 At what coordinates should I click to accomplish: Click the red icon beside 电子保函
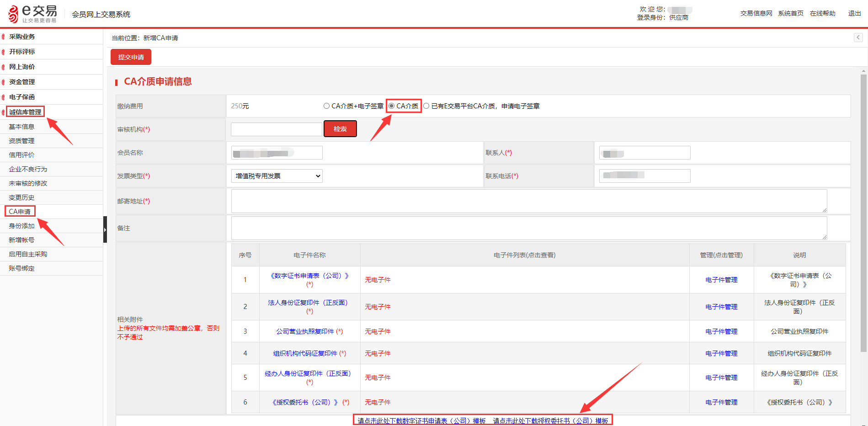point(4,97)
